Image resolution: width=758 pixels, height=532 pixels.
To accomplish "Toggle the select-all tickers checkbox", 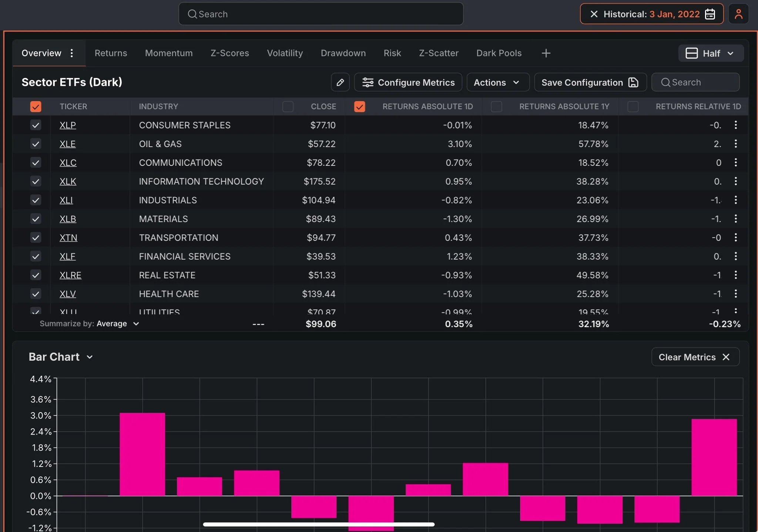I will click(36, 107).
